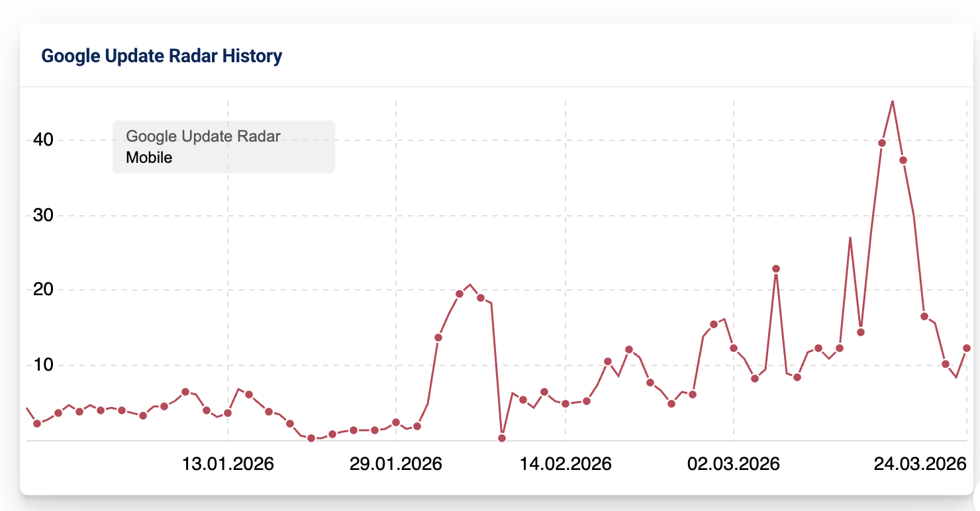This screenshot has height=511, width=980.
Task: Click the 02.03.2026 x-axis date label
Action: [x=734, y=464]
